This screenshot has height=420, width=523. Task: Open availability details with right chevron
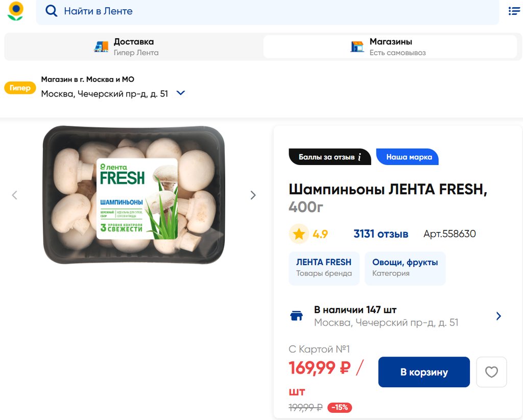498,316
